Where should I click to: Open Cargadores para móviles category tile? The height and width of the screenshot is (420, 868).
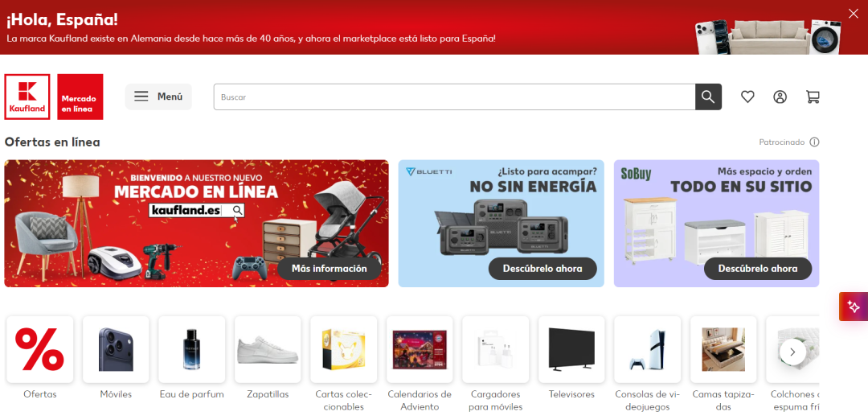coord(495,350)
